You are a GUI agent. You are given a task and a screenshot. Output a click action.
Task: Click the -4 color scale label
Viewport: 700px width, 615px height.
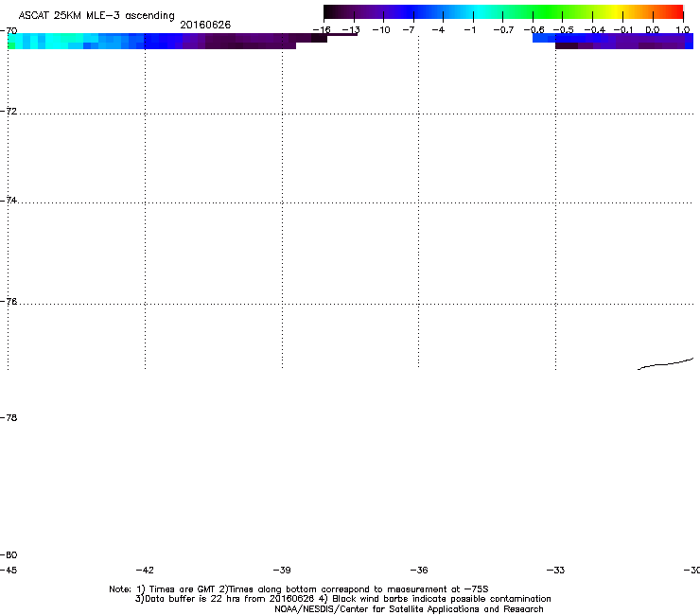pyautogui.click(x=438, y=30)
